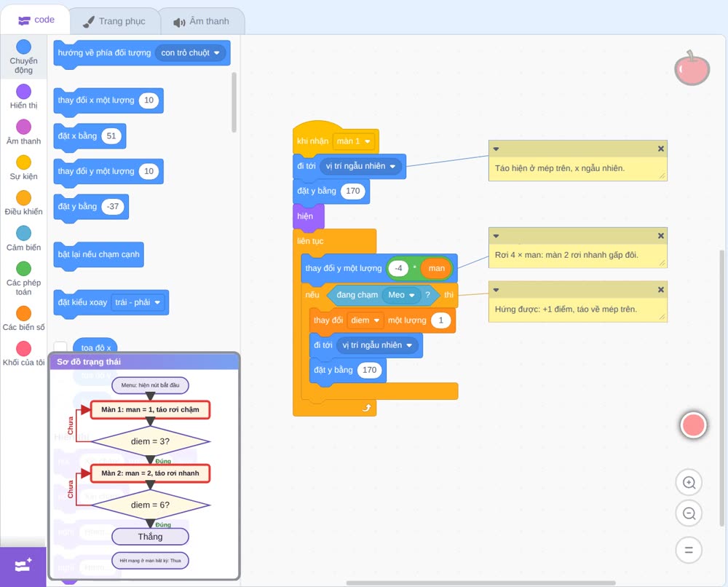This screenshot has height=587, width=728.
Task: Collapse the 'Hứng được: +1 điểm' comment
Action: (496, 291)
